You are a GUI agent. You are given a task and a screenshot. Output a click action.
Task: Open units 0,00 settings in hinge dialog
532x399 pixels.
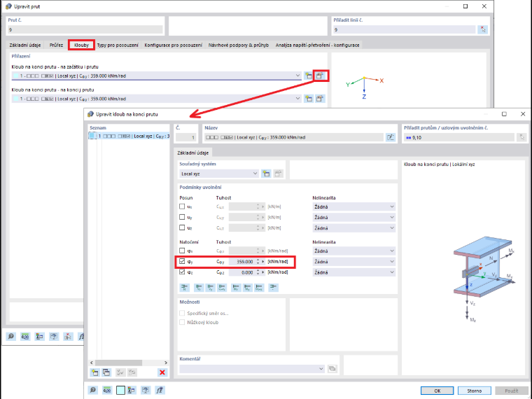(x=107, y=390)
